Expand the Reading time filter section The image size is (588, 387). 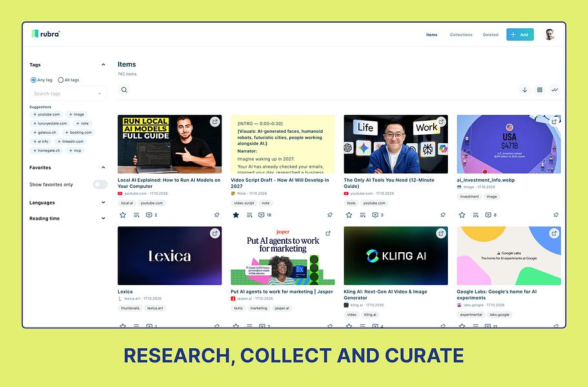pyautogui.click(x=68, y=219)
